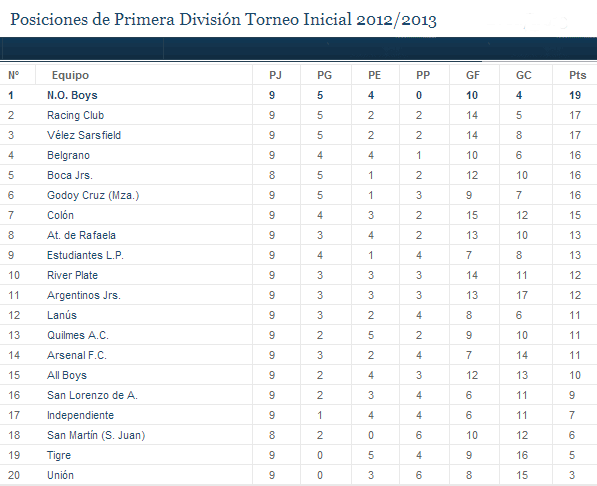Select the GF column header
The image size is (597, 486).
(472, 75)
